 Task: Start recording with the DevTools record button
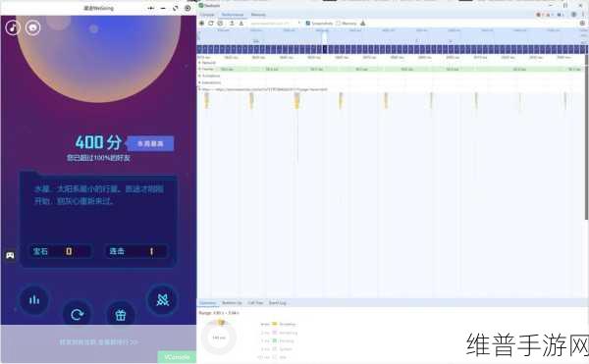[201, 24]
